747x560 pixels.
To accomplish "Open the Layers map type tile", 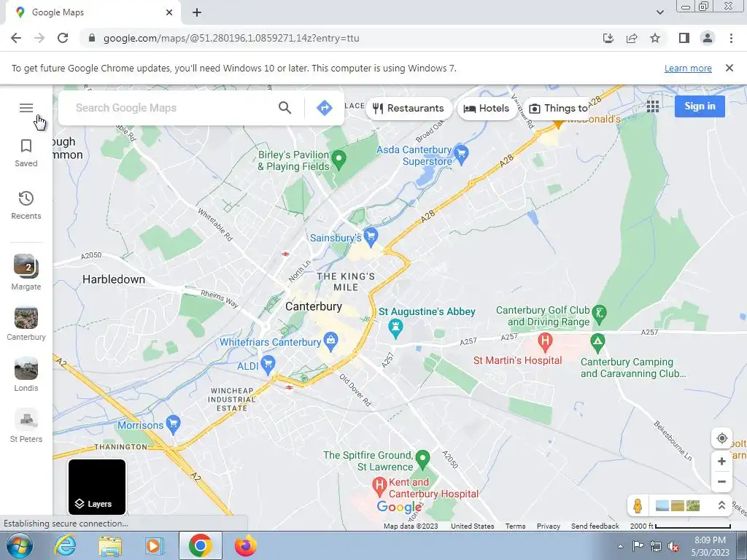I will [x=97, y=486].
